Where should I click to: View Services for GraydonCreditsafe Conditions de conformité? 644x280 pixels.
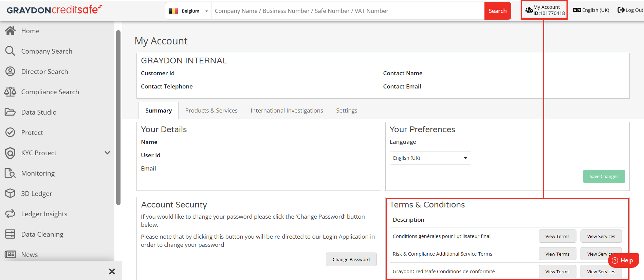click(601, 272)
